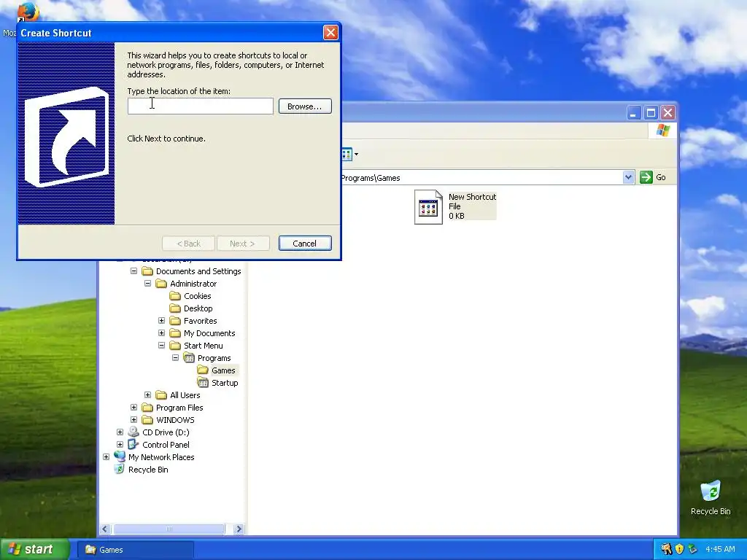Collapse the Programs tree node

tap(175, 357)
